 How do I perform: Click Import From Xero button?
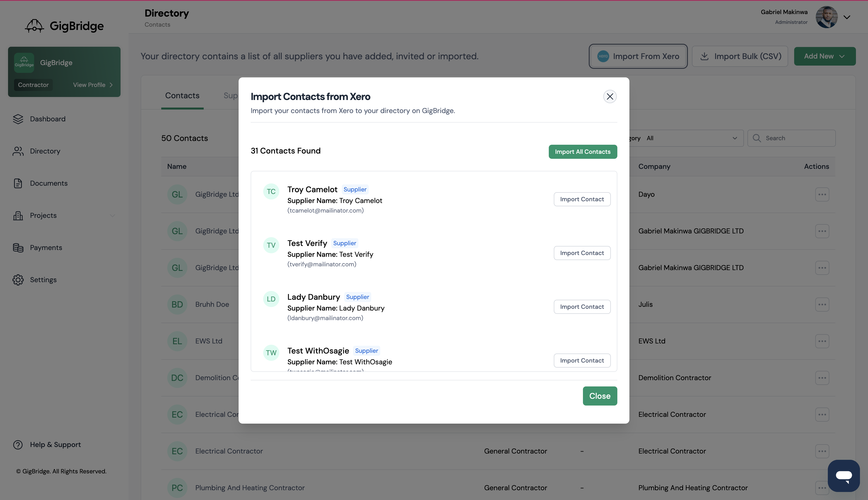pyautogui.click(x=638, y=56)
